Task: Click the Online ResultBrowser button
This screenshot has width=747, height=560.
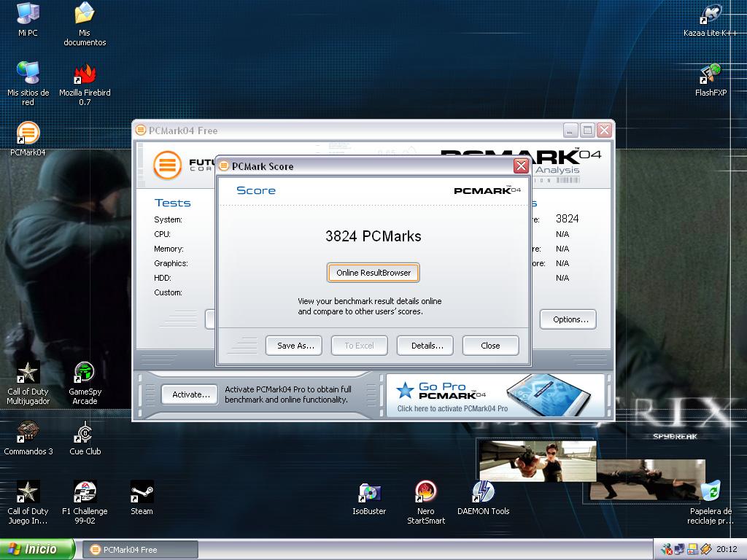Action: 373,273
